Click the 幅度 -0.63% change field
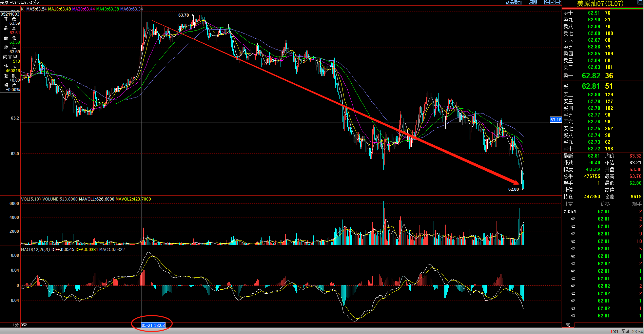Screen dimensions: 644x334 pos(582,170)
